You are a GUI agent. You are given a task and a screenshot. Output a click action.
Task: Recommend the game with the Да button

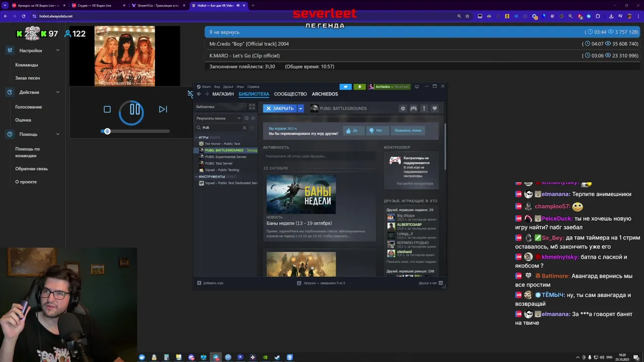pyautogui.click(x=354, y=130)
